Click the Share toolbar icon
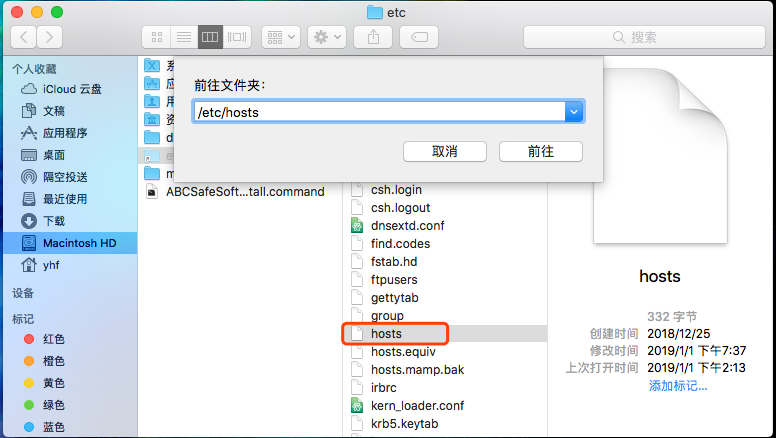The height and width of the screenshot is (438, 776). pos(374,37)
